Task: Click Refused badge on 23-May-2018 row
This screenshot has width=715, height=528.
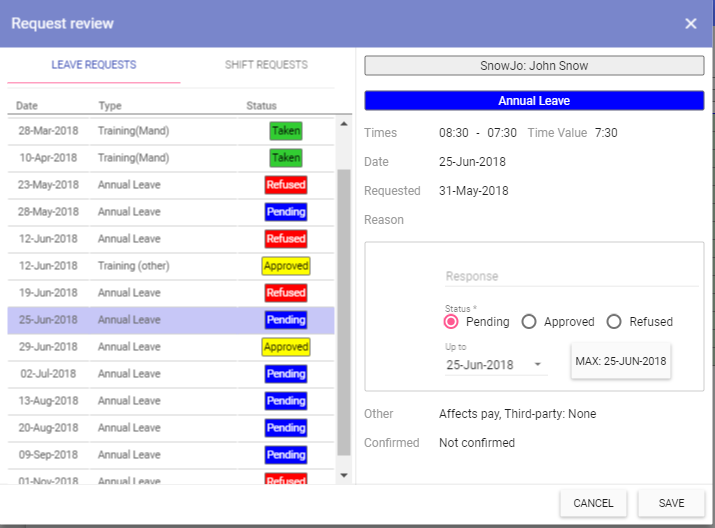Action: tap(286, 185)
